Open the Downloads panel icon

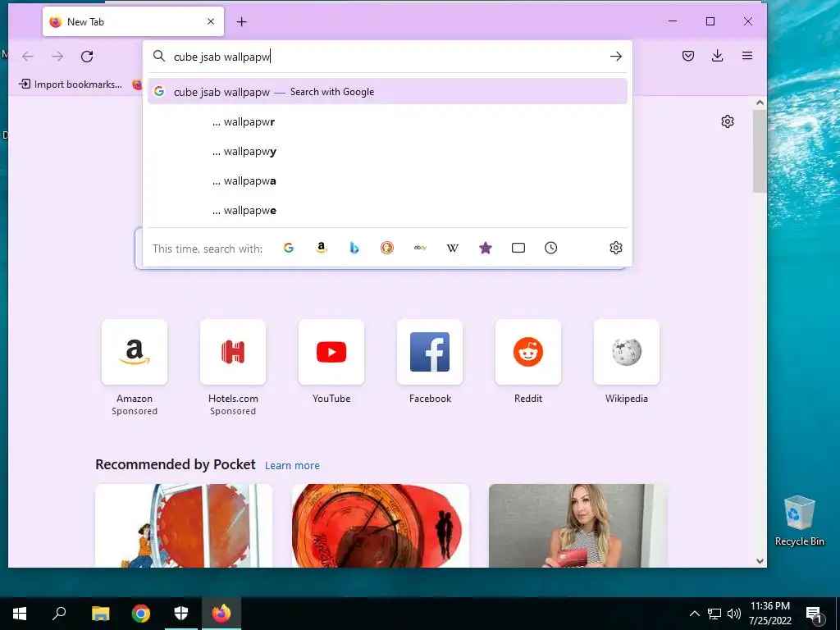coord(717,56)
